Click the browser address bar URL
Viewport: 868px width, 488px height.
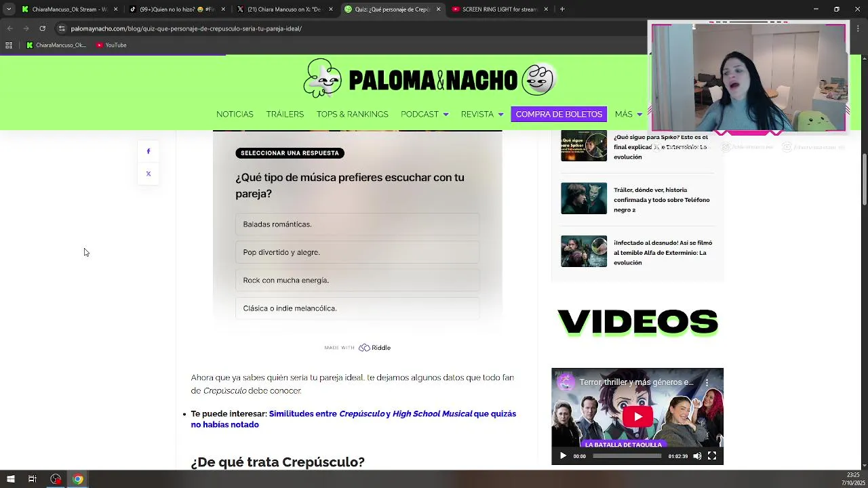point(186,28)
